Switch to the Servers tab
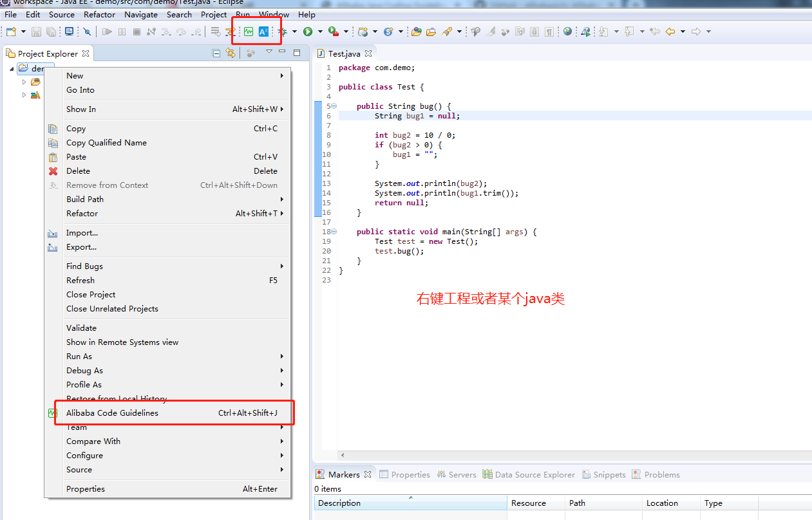This screenshot has height=520, width=812. click(x=462, y=474)
